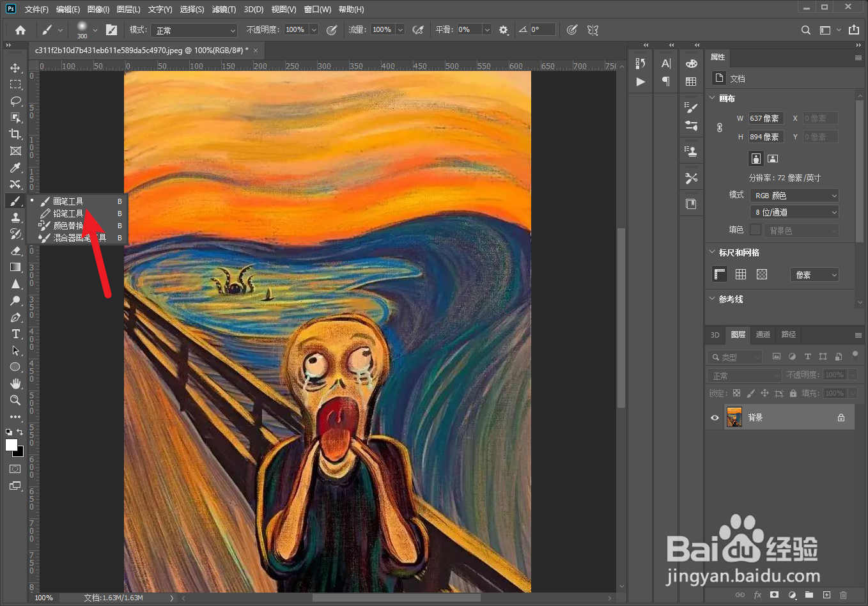Open the 8 位/通道 dropdown
The width and height of the screenshot is (868, 606).
pyautogui.click(x=794, y=212)
